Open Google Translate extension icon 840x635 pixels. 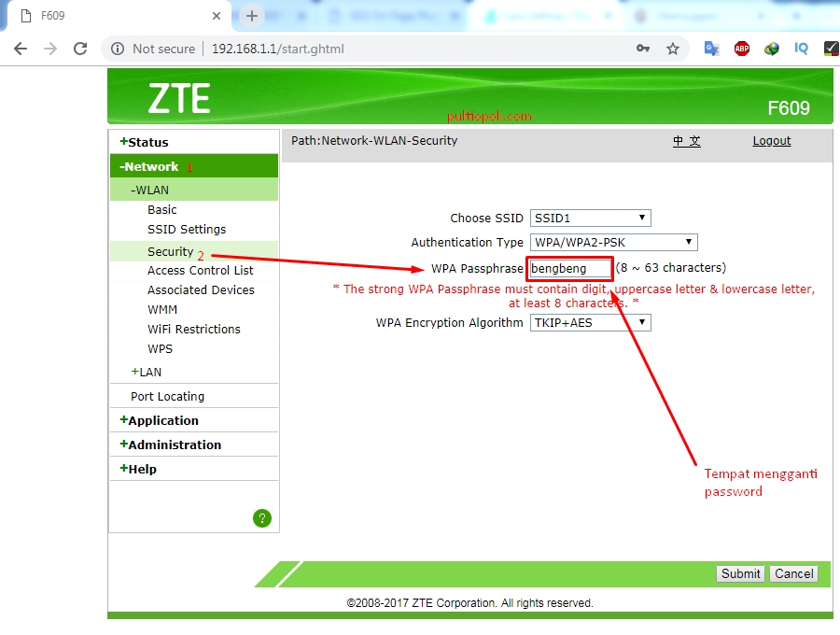pyautogui.click(x=711, y=49)
